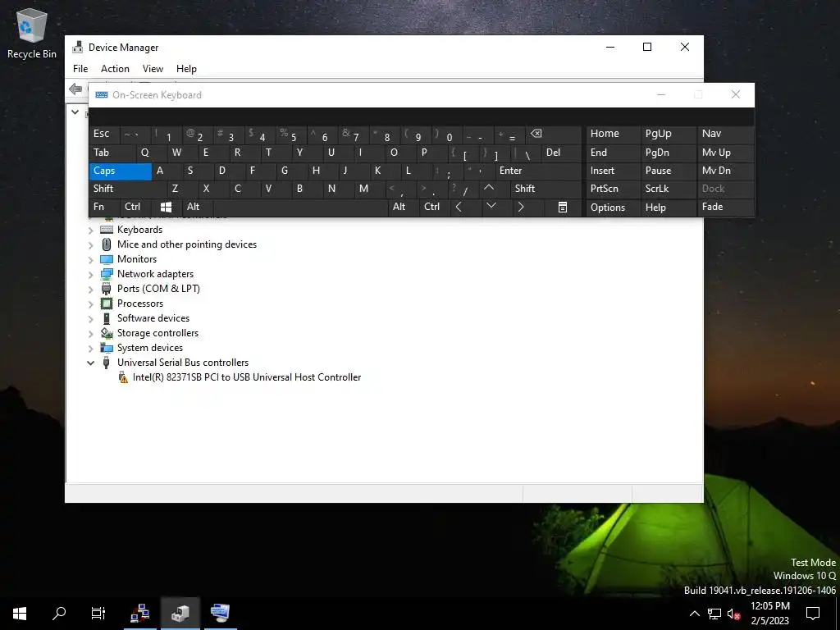Expand the Storage controllers node
The height and width of the screenshot is (630, 840).
(90, 334)
